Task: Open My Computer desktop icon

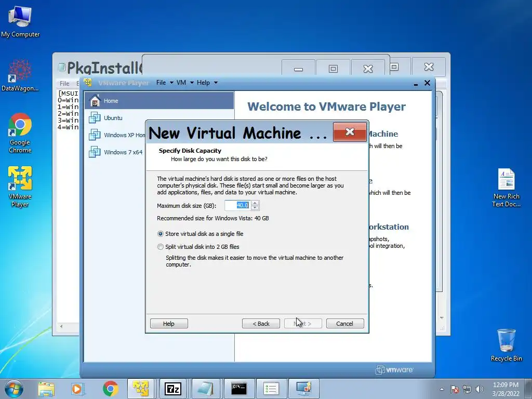Action: (x=20, y=21)
